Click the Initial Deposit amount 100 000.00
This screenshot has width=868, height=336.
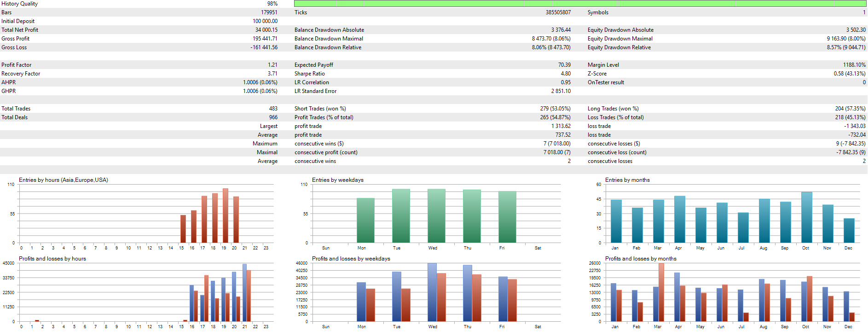pyautogui.click(x=265, y=21)
